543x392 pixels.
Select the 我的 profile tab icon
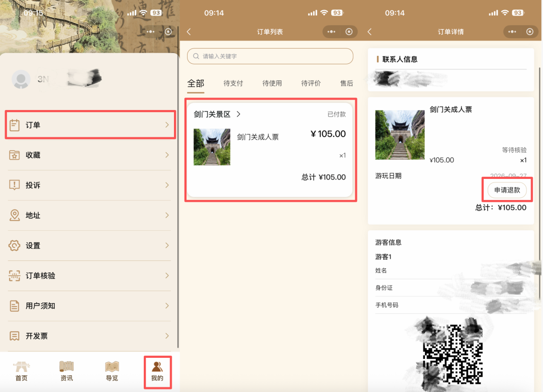coord(157,366)
